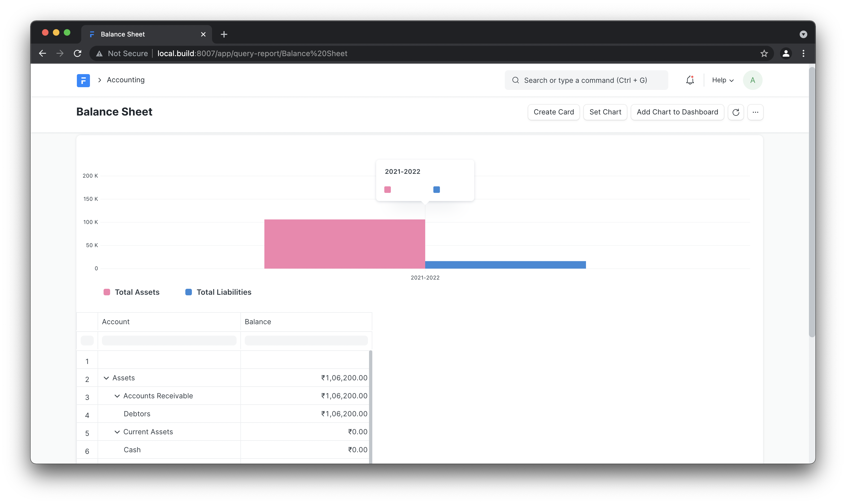Go to Accounting breadcrumb
This screenshot has width=846, height=504.
126,80
